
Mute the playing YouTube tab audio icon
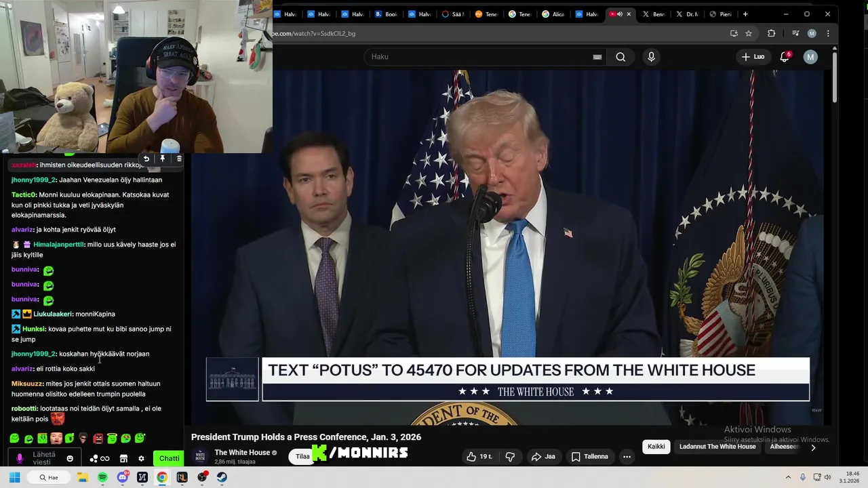tap(620, 14)
